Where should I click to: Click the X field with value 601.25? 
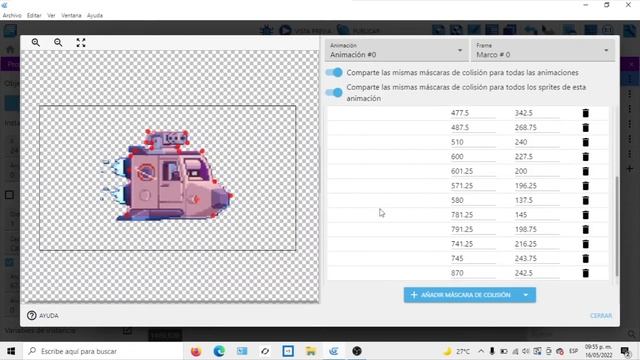pyautogui.click(x=473, y=171)
